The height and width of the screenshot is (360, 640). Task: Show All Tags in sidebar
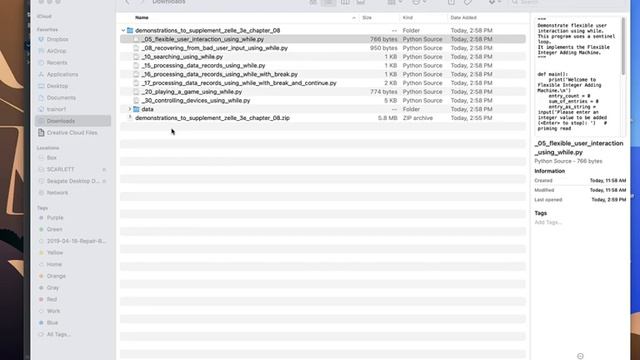click(59, 334)
